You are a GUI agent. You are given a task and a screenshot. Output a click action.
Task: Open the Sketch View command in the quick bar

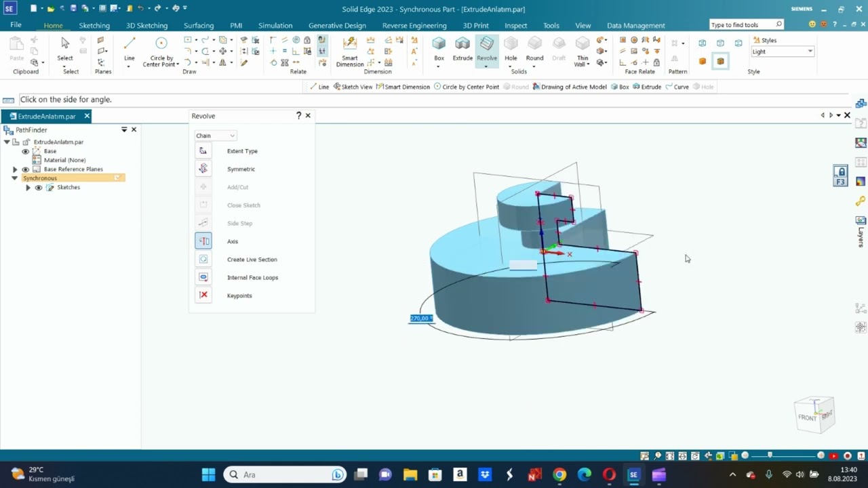point(353,87)
